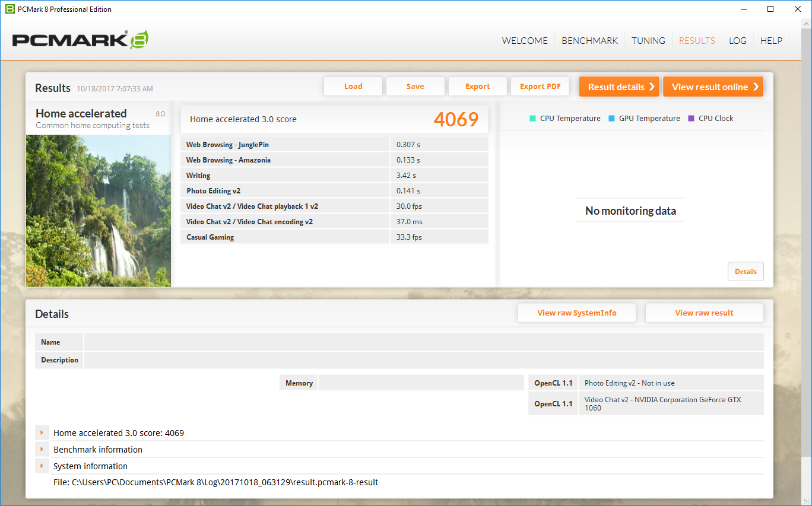Screen dimensions: 812x506
Task: Click the PCMark 8 logo
Action: [x=80, y=40]
